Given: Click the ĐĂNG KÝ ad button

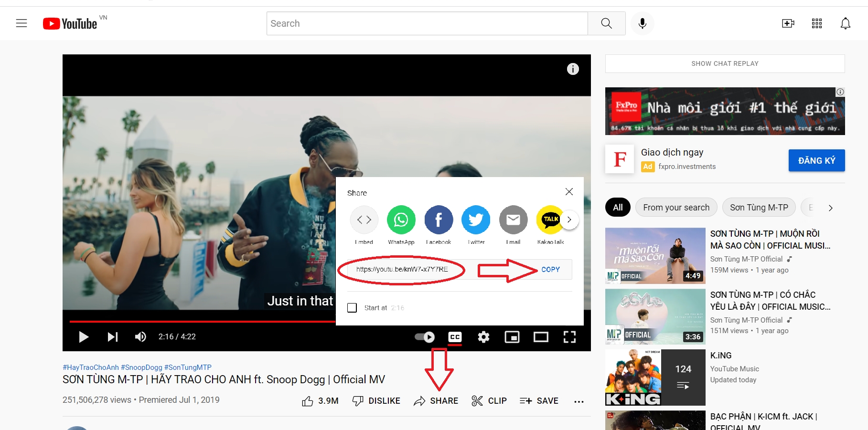Looking at the screenshot, I should (x=816, y=160).
